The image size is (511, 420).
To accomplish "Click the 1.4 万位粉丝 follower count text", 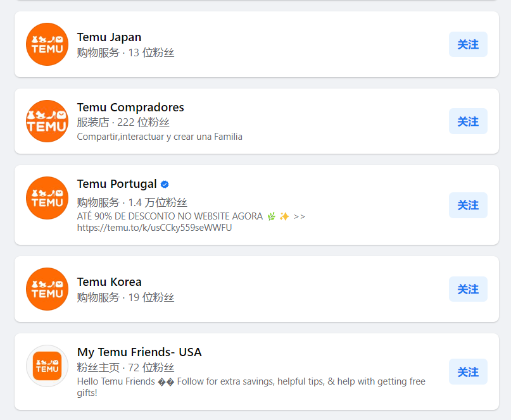I will point(158,202).
